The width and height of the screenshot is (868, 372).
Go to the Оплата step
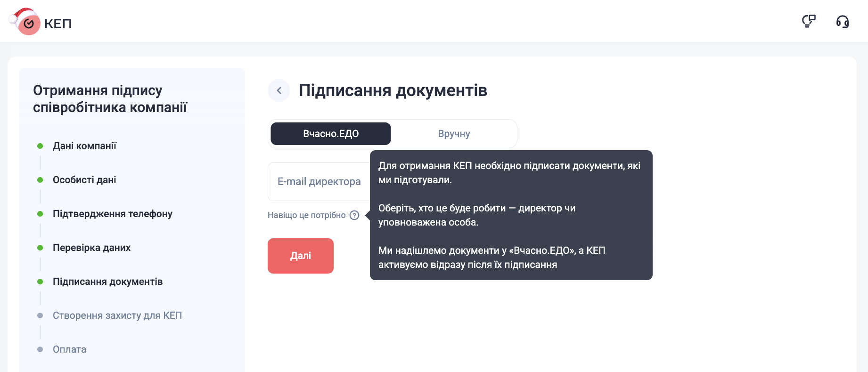click(x=69, y=349)
